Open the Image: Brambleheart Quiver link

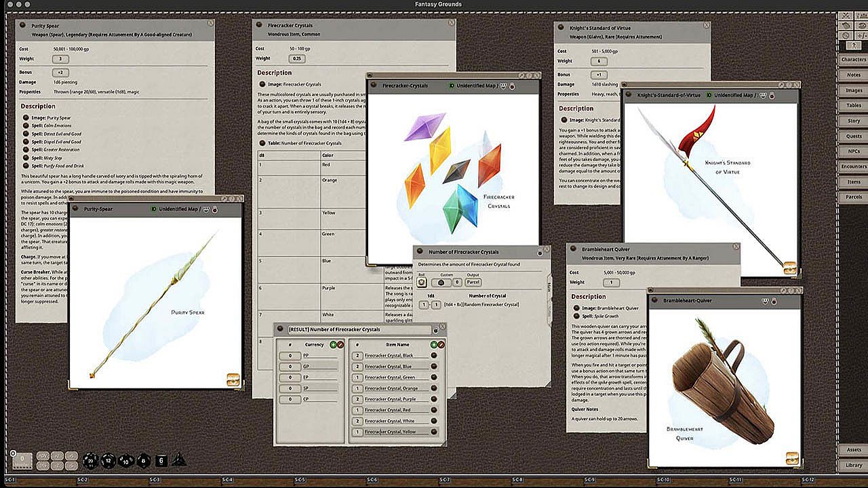pyautogui.click(x=576, y=308)
